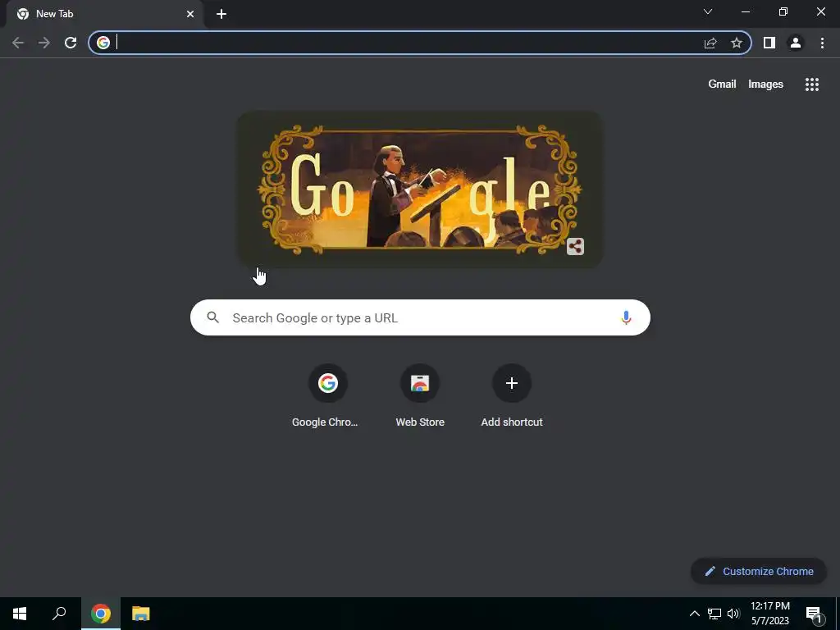Click the network status tray icon

pyautogui.click(x=714, y=614)
